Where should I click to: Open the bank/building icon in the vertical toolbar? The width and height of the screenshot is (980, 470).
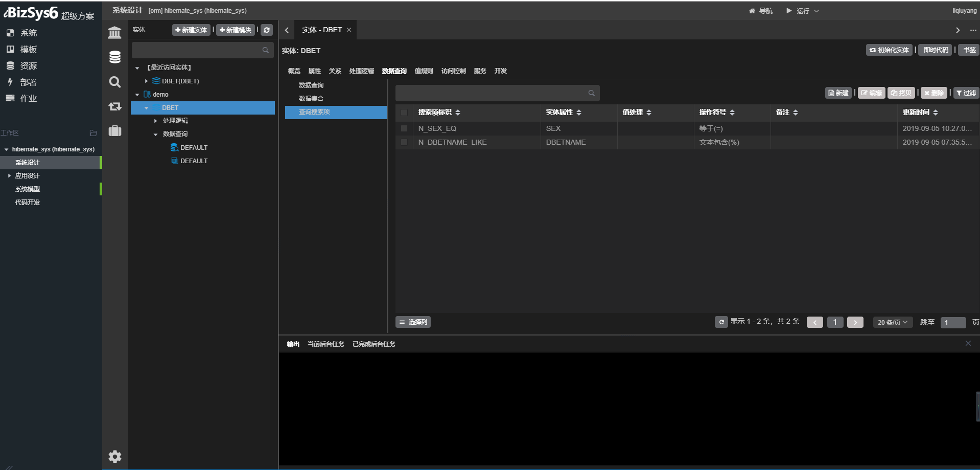click(x=114, y=33)
